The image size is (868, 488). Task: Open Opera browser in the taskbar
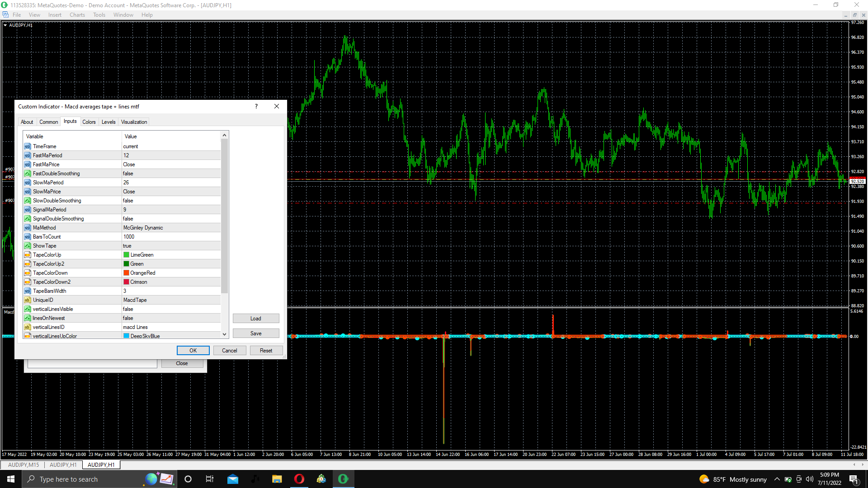pyautogui.click(x=299, y=479)
